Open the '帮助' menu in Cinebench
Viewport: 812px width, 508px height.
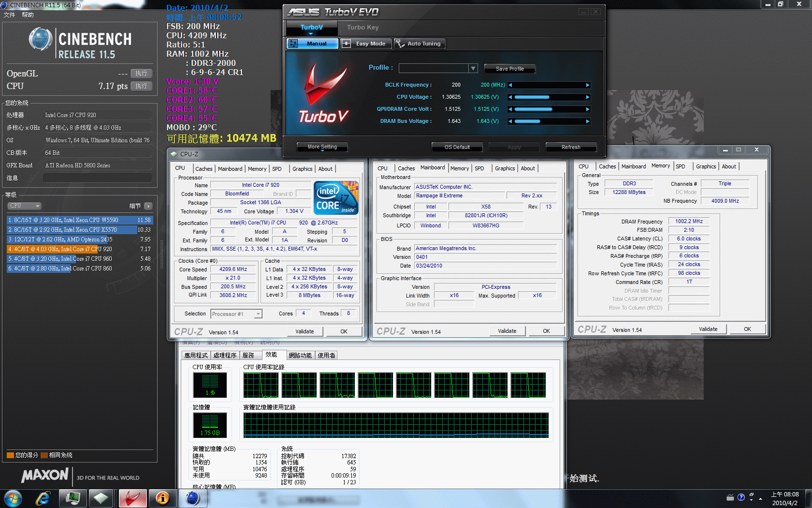click(x=28, y=15)
